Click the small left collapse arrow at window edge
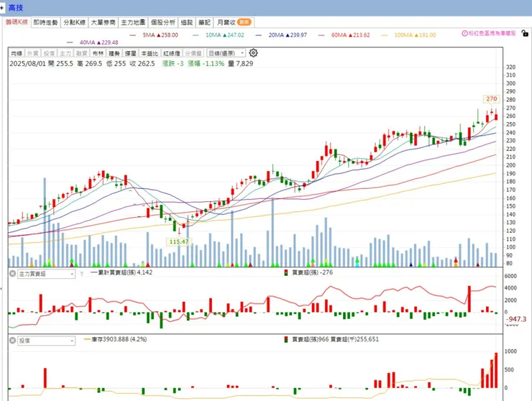Screen dimensions: 532x401 pyautogui.click(x=1, y=289)
